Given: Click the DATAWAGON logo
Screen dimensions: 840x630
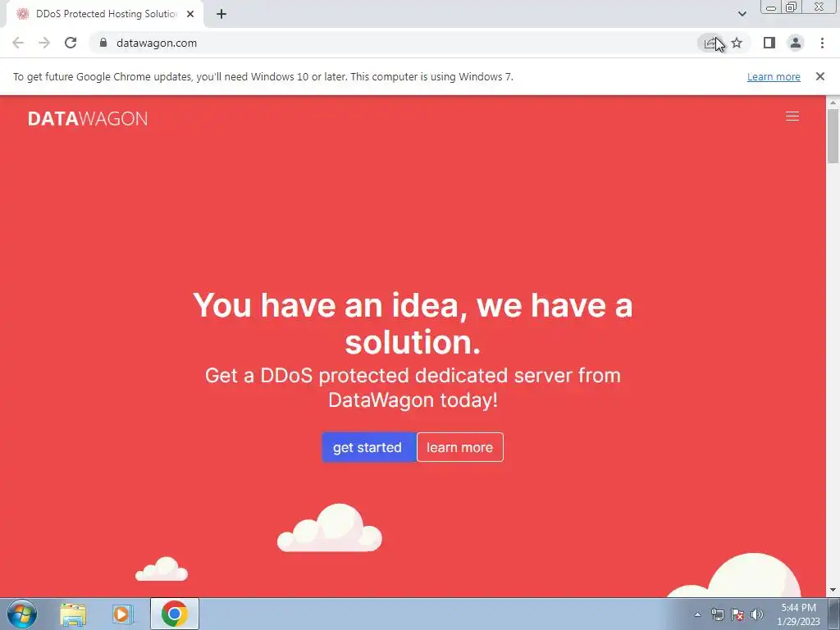Looking at the screenshot, I should [x=88, y=118].
